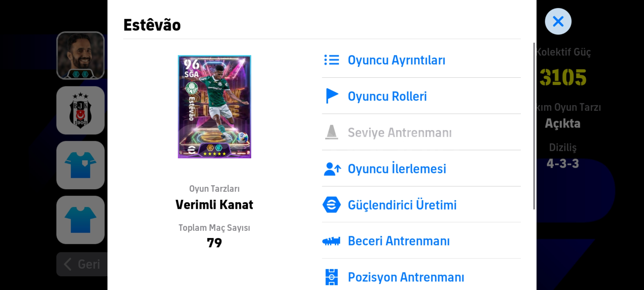The image size is (644, 290).
Task: Tap the manager portrait thumbnail
Action: pos(80,56)
